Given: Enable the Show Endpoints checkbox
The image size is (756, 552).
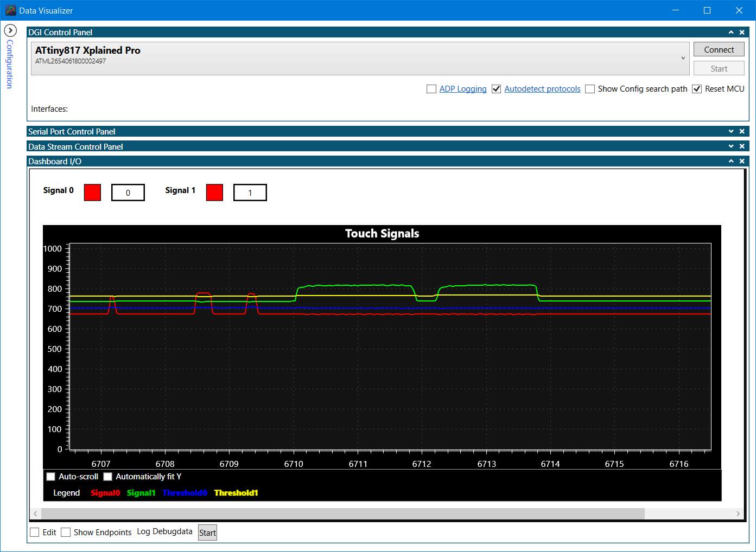Looking at the screenshot, I should 66,532.
